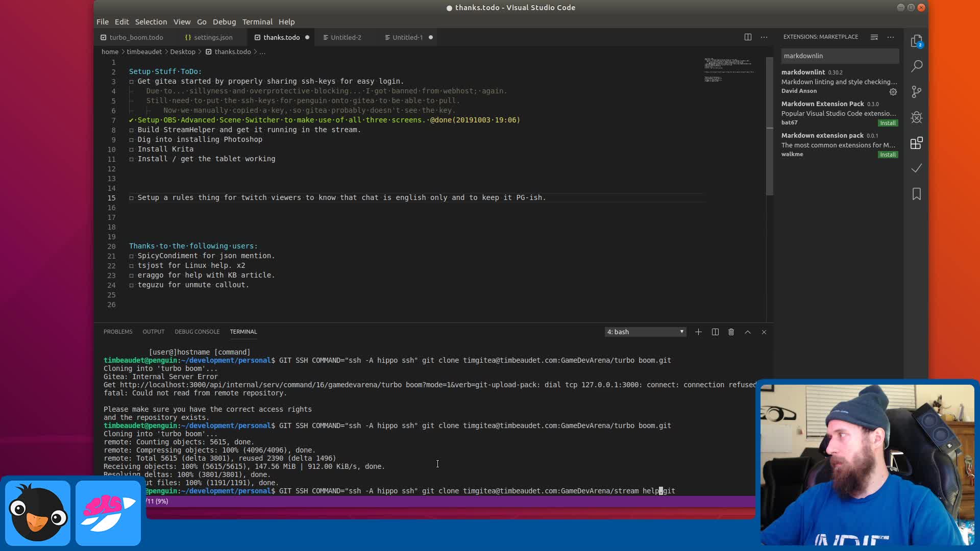
Task: Open the Debug view bug icon
Action: [917, 117]
